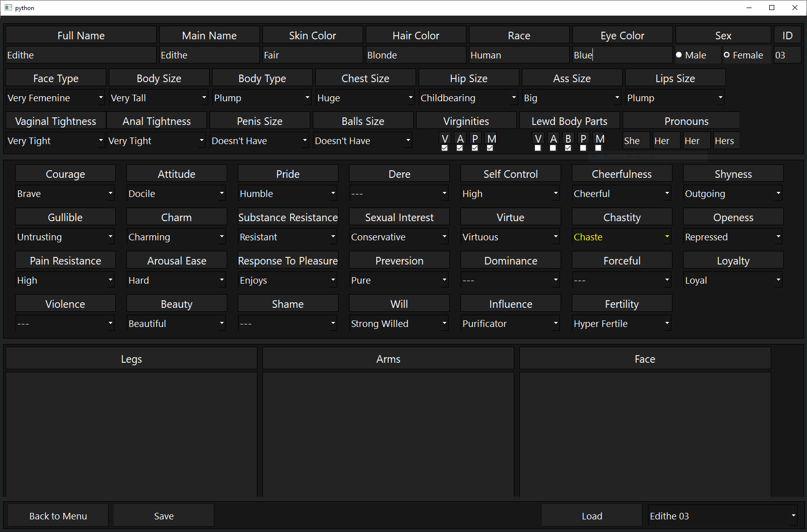Expand the Attitude dropdown set to Docile
Image resolution: width=807 pixels, height=532 pixels.
(x=176, y=193)
